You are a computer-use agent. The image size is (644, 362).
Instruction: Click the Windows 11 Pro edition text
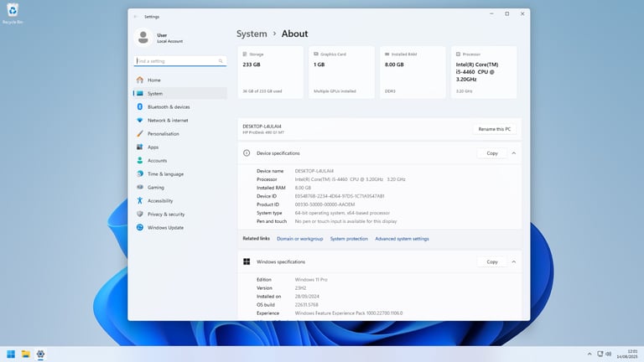(x=311, y=280)
